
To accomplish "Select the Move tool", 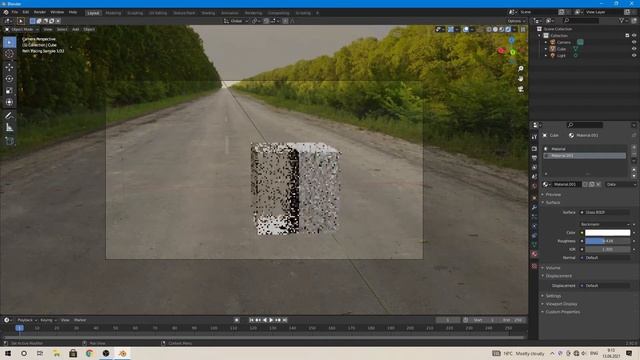I will [x=9, y=67].
